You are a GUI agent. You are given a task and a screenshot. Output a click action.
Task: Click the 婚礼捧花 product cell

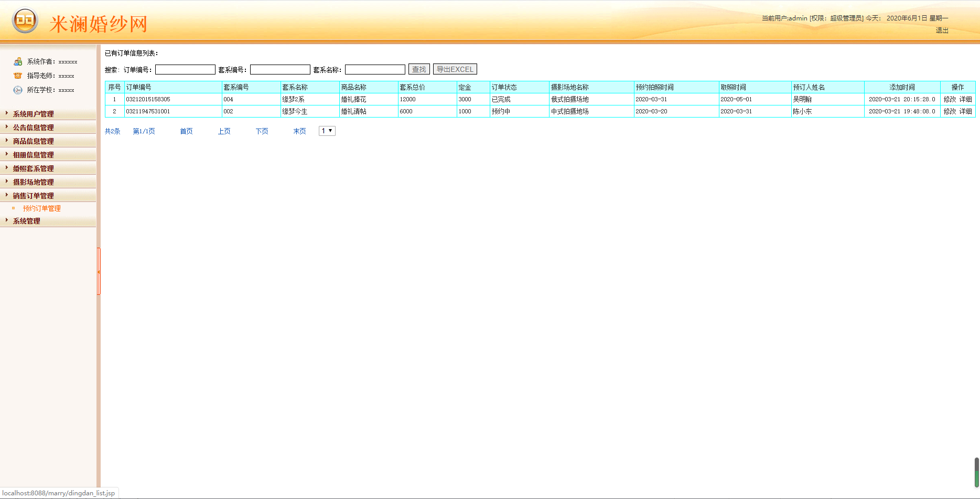[x=369, y=99]
